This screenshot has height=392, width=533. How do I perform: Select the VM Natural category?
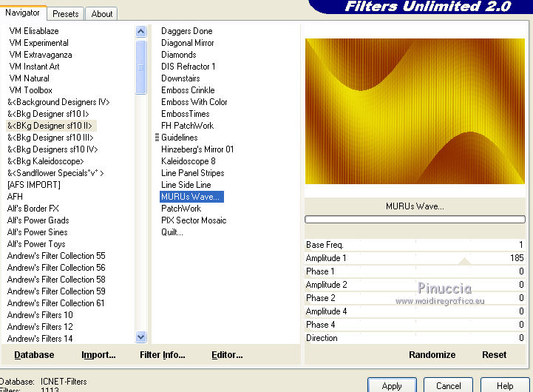(x=30, y=78)
